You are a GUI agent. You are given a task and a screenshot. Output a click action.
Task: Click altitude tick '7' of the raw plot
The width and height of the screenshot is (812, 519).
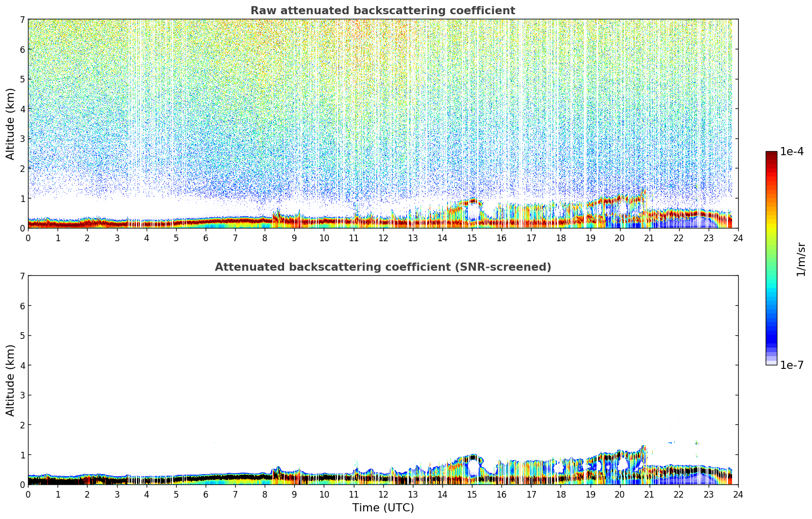point(22,20)
